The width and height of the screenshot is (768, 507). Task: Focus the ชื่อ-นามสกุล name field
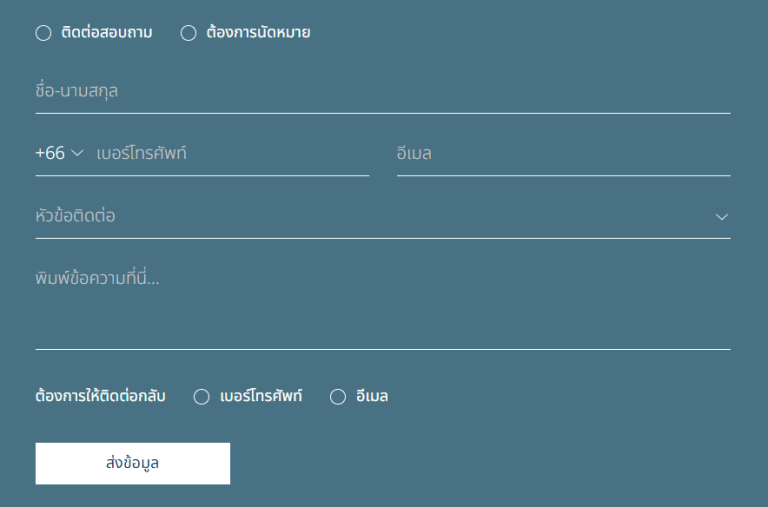383,92
